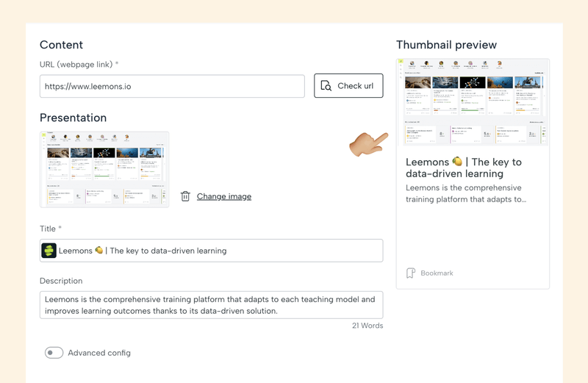Screen dimensions: 588x383
Task: Click the bookmark icon in preview card
Action: pos(411,273)
